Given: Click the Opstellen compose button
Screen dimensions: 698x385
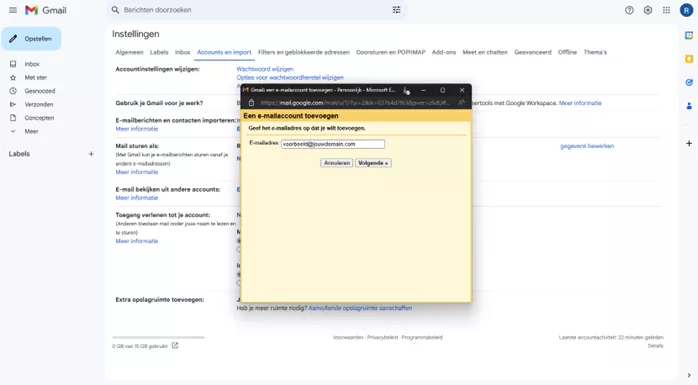Looking at the screenshot, I should 31,39.
